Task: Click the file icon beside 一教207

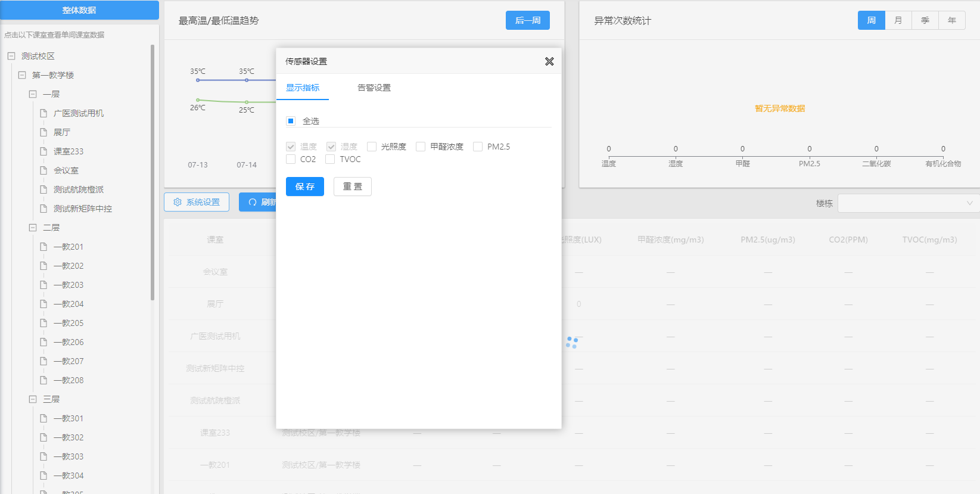Action: coord(43,361)
